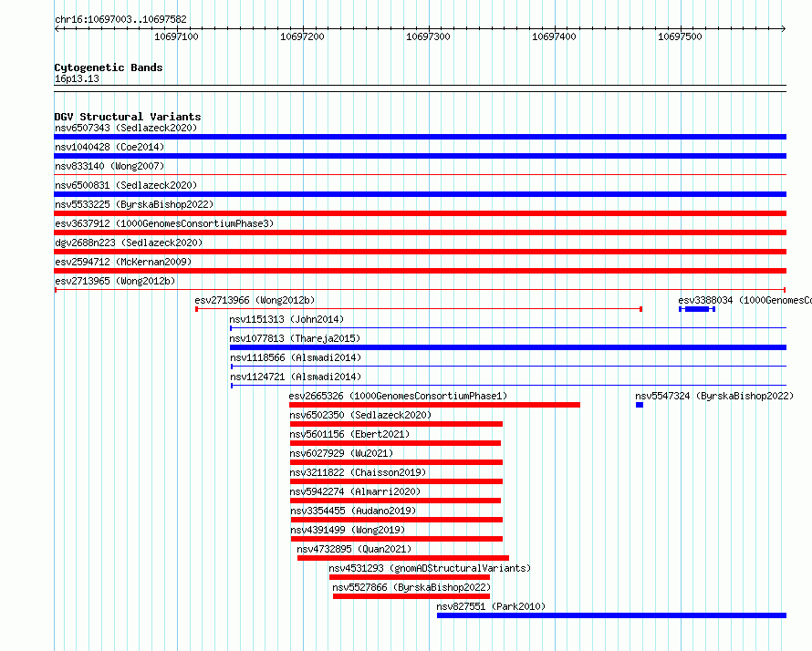This screenshot has height=651, width=812.
Task: Click the chr16:10697003..10697582 region label
Action: [x=120, y=20]
